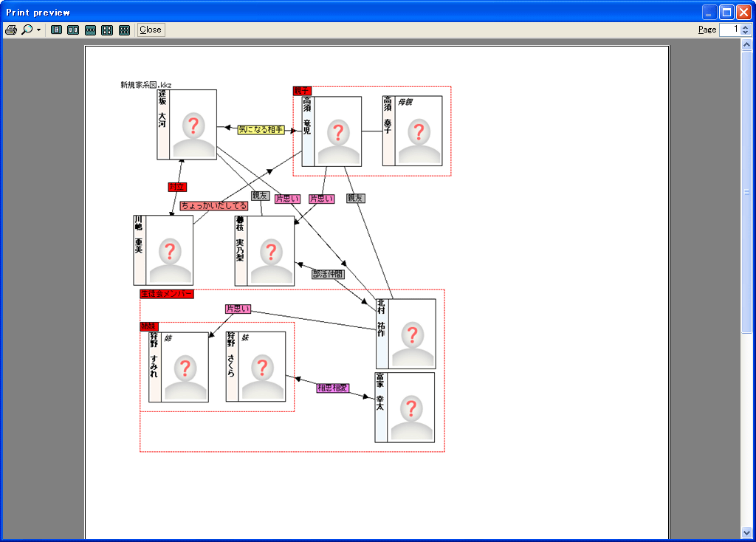Close the print preview with Close button
This screenshot has height=542, width=756.
coord(151,30)
